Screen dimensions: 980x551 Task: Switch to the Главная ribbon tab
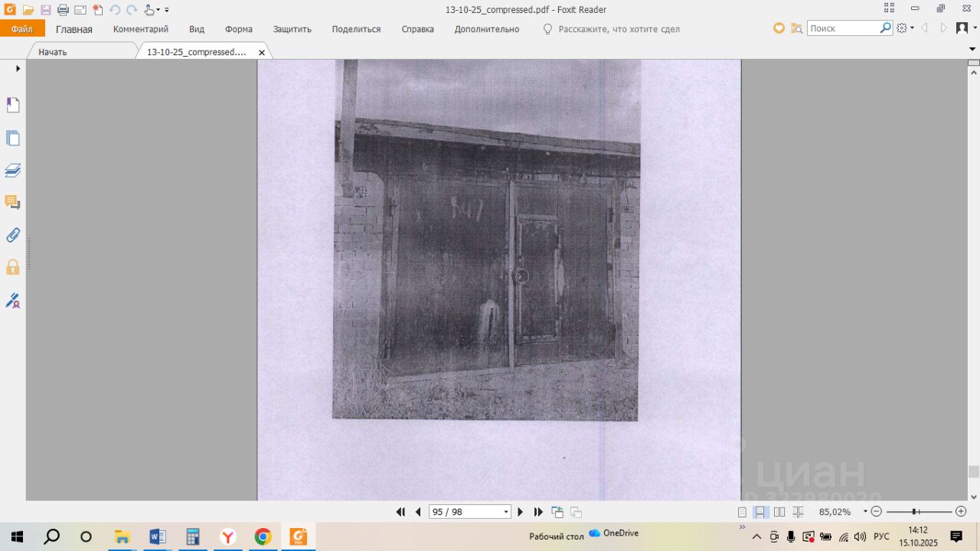(74, 29)
